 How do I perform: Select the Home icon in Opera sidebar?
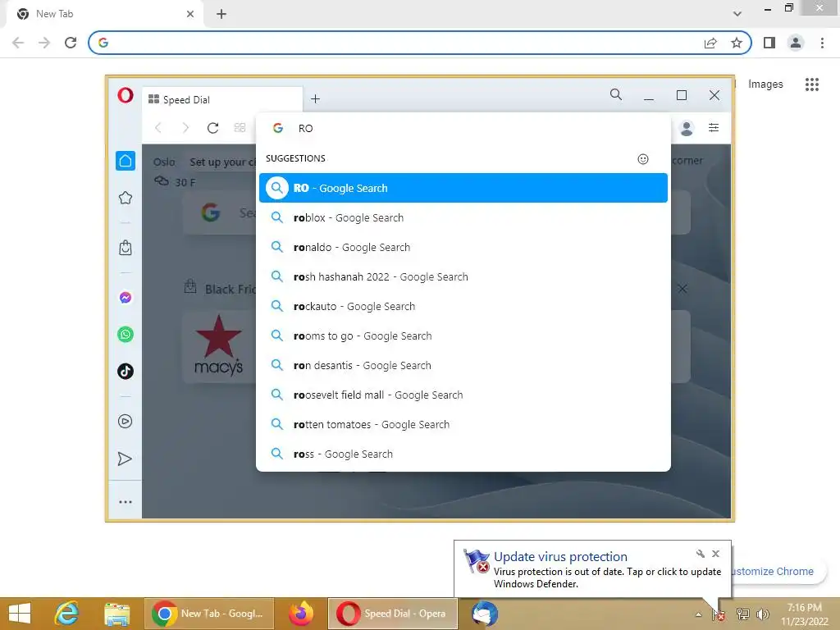click(x=126, y=161)
